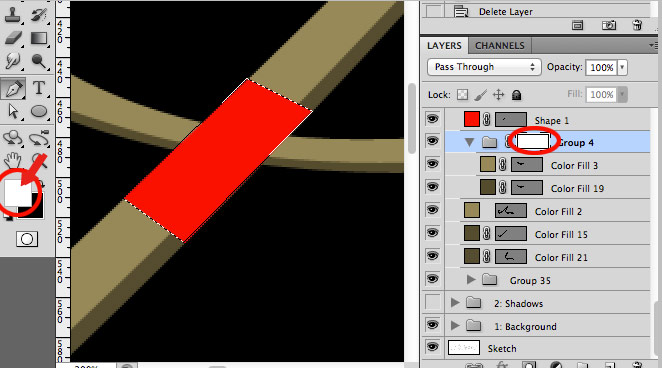Toggle Quick Mask mode button
Screen dimensions: 662x368
(27, 239)
